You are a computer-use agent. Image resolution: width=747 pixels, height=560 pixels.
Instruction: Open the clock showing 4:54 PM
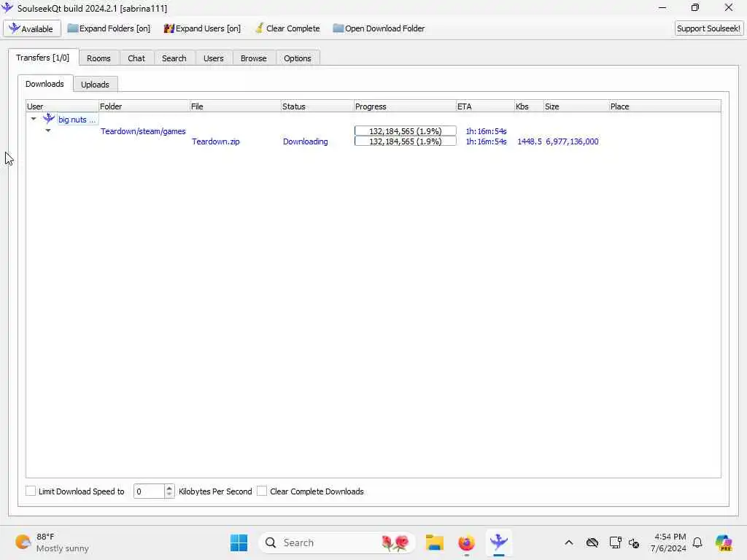668,542
